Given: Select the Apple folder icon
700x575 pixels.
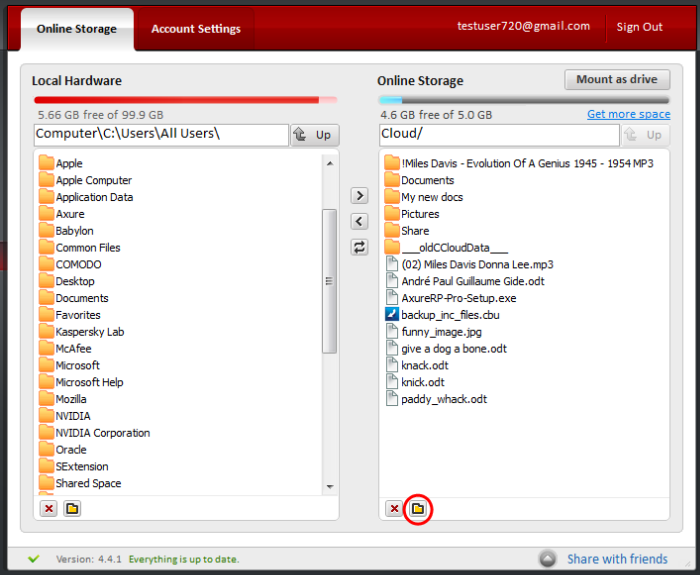Looking at the screenshot, I should tap(46, 163).
